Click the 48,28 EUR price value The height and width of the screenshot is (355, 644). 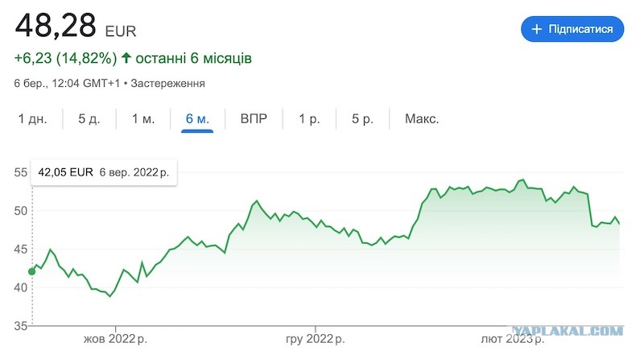(76, 27)
